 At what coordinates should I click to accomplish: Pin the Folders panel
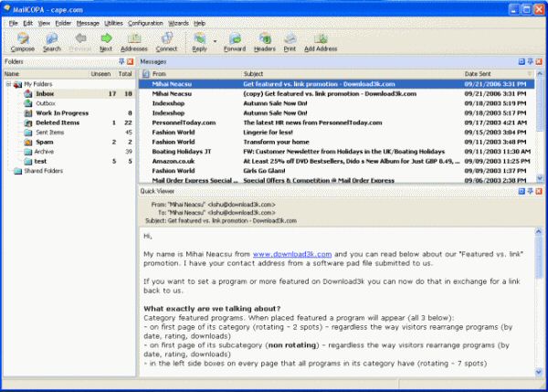121,61
